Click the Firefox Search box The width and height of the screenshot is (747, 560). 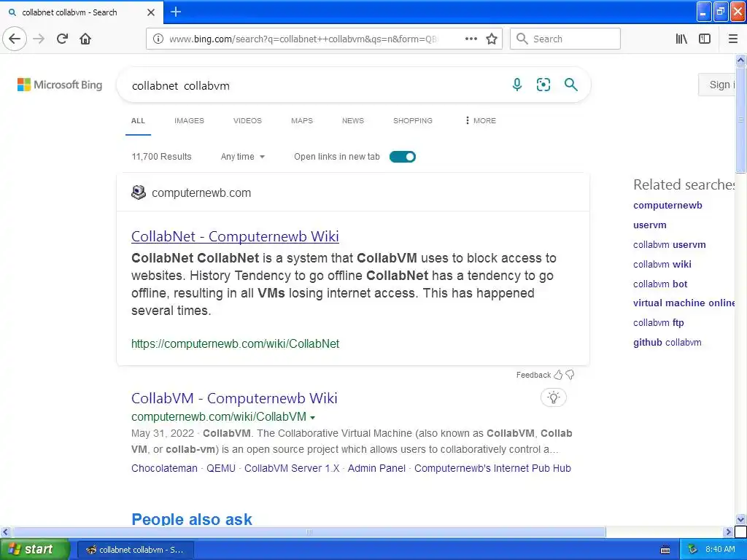[x=565, y=39]
